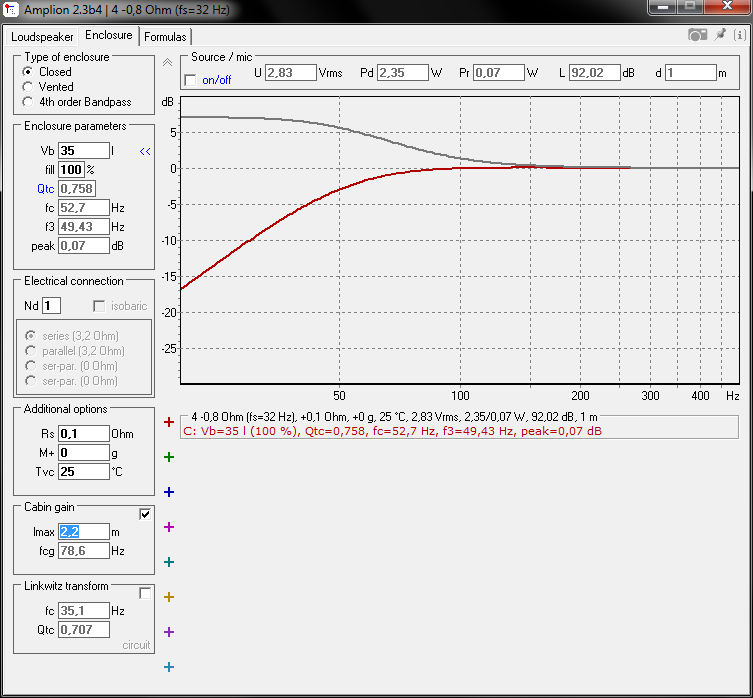Viewport: 753px width, 698px height.
Task: Uncheck the Cabin gain checkbox
Action: (145, 514)
